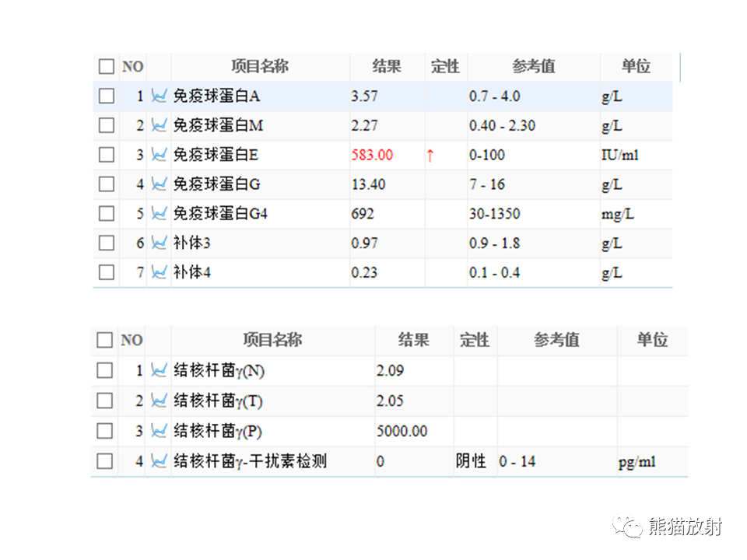Click 结果 header in lower table
Screen dimensions: 747x560
(413, 340)
